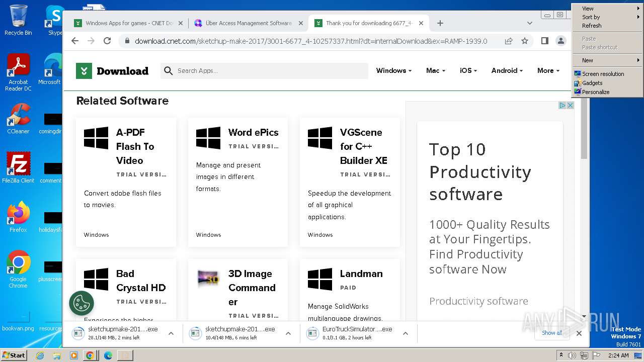
Task: Click the Edge taskbar icon
Action: [x=108, y=355]
